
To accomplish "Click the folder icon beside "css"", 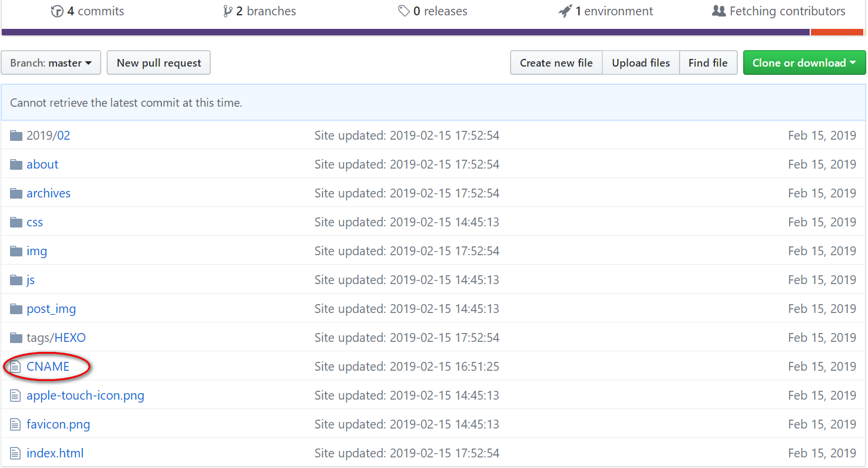I will 16,222.
